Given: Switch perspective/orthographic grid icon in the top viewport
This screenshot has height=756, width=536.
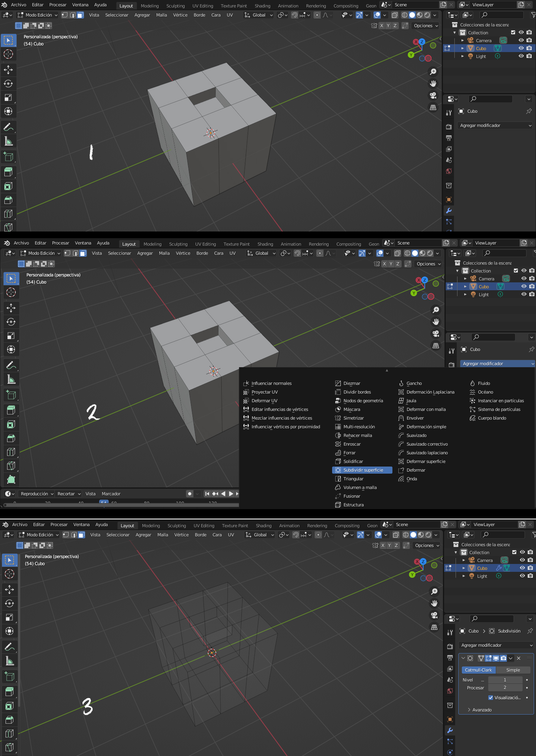Looking at the screenshot, I should click(433, 107).
